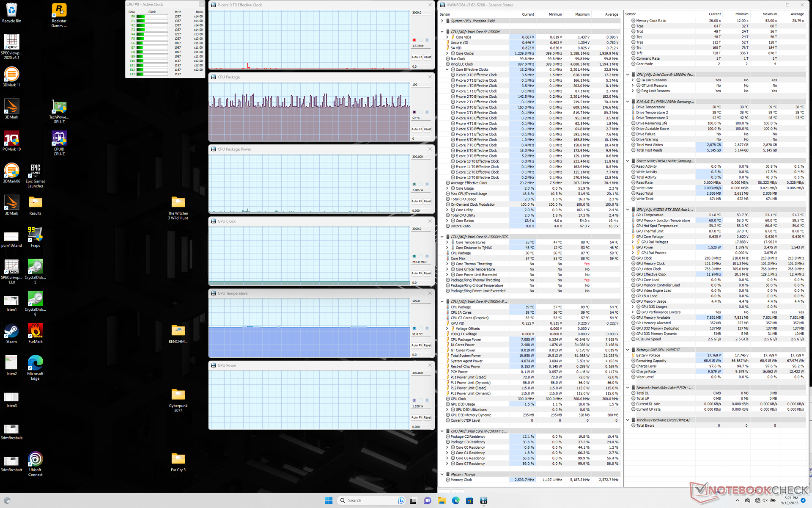The height and width of the screenshot is (508, 812).
Task: Open the Microsoft Edge desktop shortcut
Action: click(x=36, y=367)
